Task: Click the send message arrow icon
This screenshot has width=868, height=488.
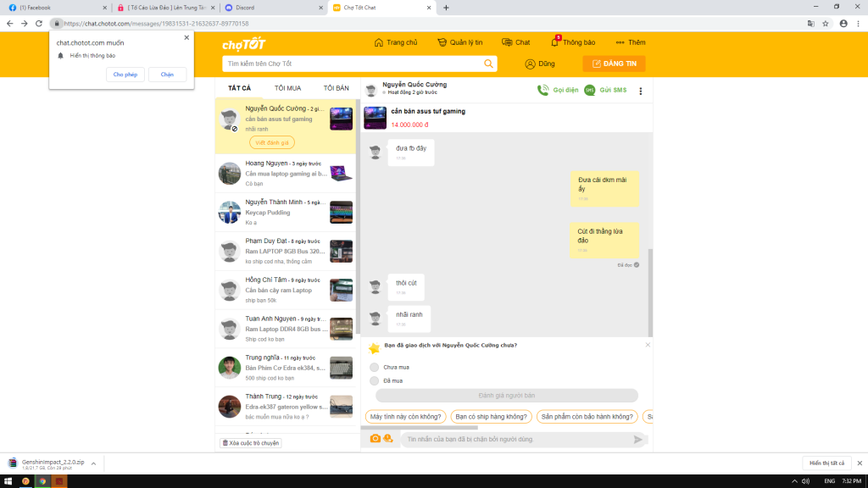Action: tap(637, 440)
